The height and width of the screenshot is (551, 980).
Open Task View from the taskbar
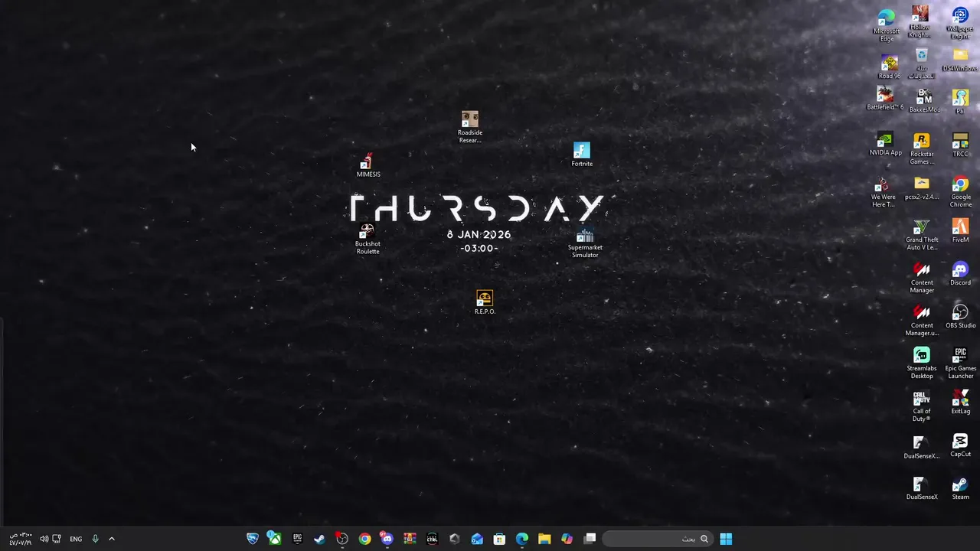590,539
